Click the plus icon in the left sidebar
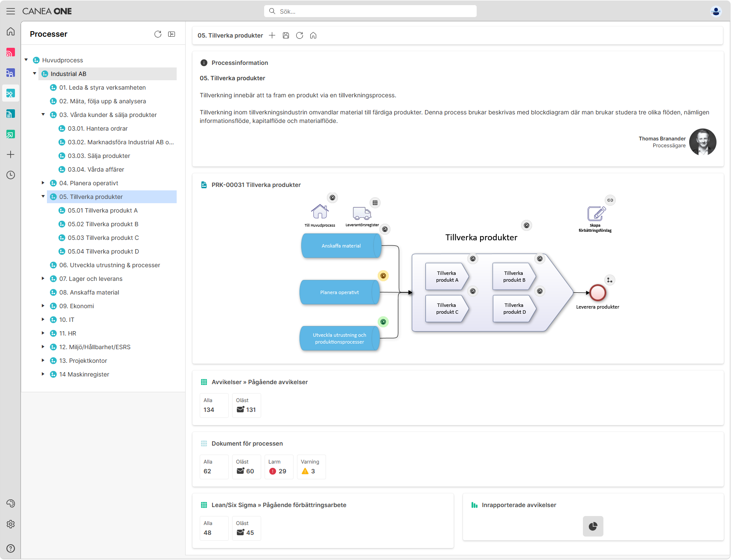731x560 pixels. click(x=11, y=155)
